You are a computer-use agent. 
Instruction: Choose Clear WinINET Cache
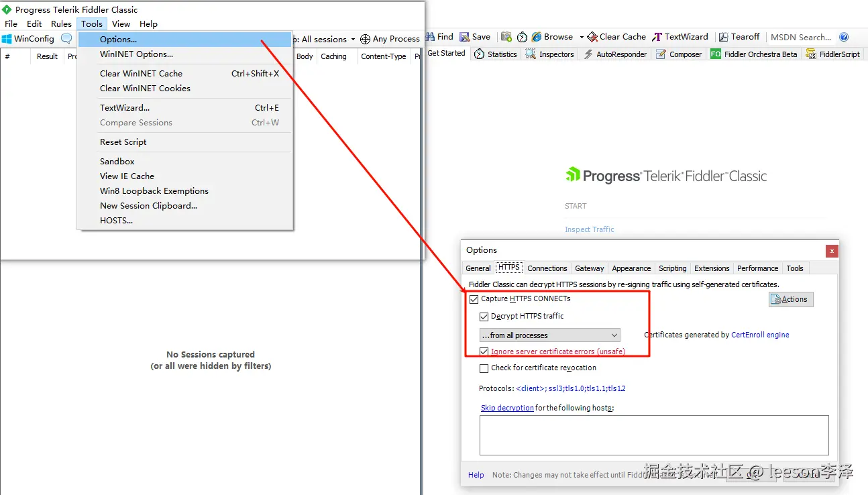[x=185, y=74]
